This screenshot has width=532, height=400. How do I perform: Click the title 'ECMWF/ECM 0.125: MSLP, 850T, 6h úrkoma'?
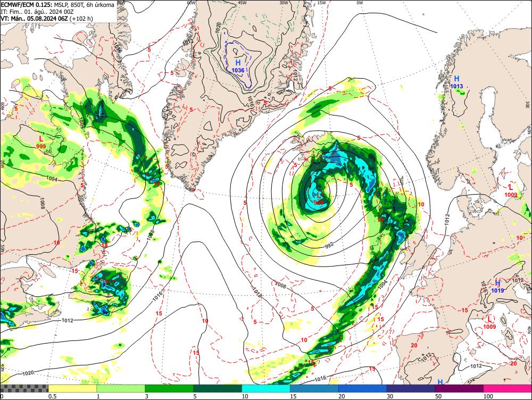(x=57, y=5)
